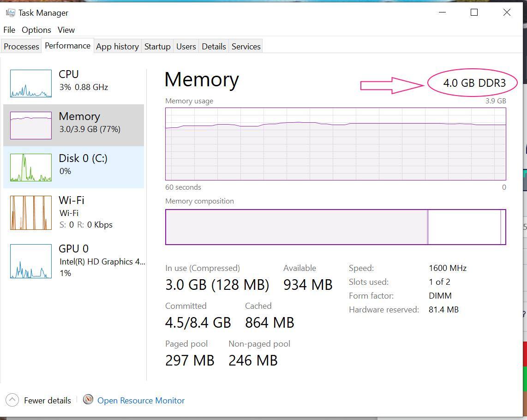Select the Memory graph thumbnail in the sidebar
Image resolution: width=527 pixels, height=420 pixels.
tap(31, 125)
